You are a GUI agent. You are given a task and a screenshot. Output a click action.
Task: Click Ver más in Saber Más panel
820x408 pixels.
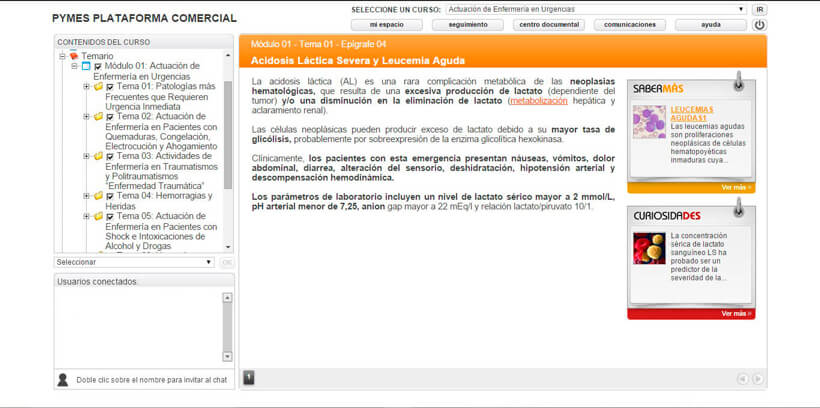coord(736,187)
